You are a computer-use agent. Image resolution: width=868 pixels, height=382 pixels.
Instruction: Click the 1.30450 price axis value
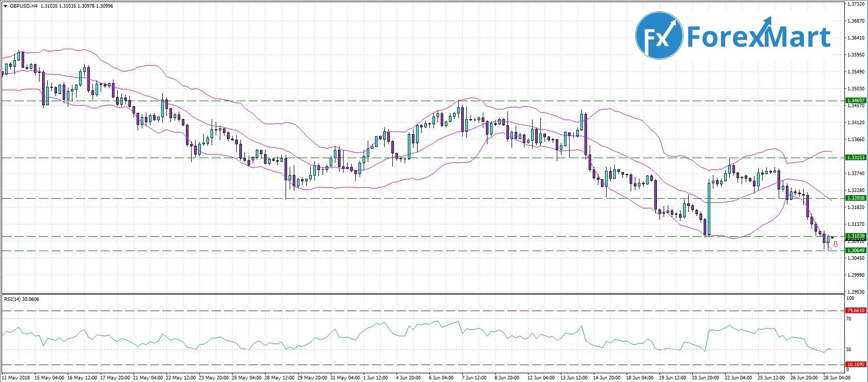coord(855,258)
